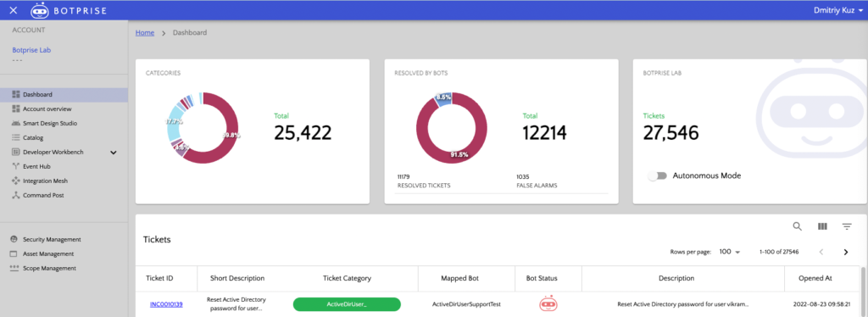Click ActiveDirUserSupportTest mapped bot cell
Image resolution: width=868 pixels, height=317 pixels.
coord(467,304)
